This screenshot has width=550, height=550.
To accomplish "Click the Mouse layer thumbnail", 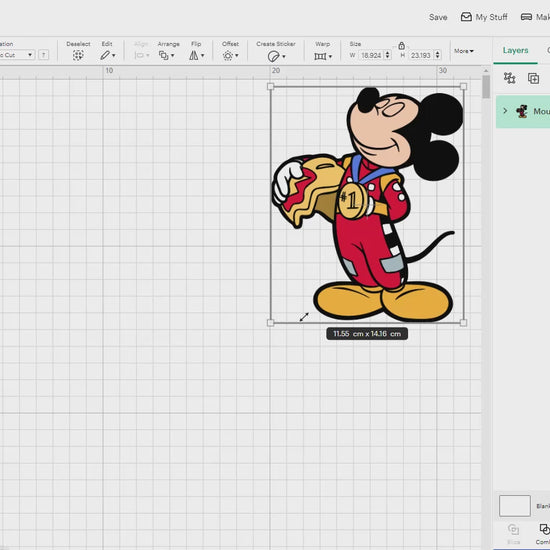I will pos(522,111).
